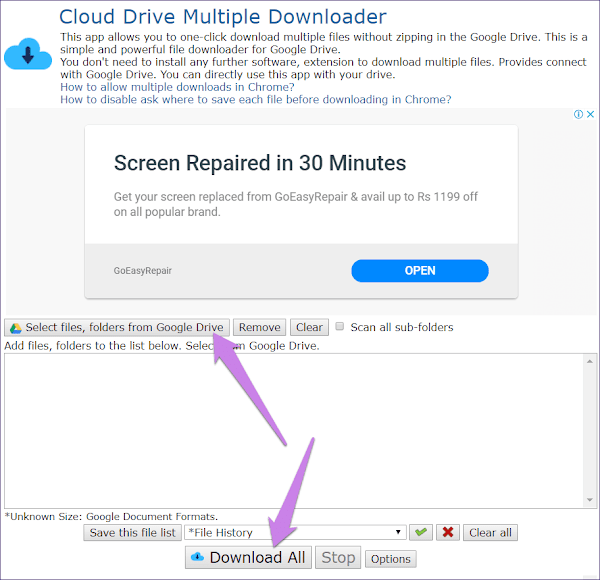
Task: Click the 'Screen Repaired in 30 Minutes' ad headline
Action: (260, 163)
